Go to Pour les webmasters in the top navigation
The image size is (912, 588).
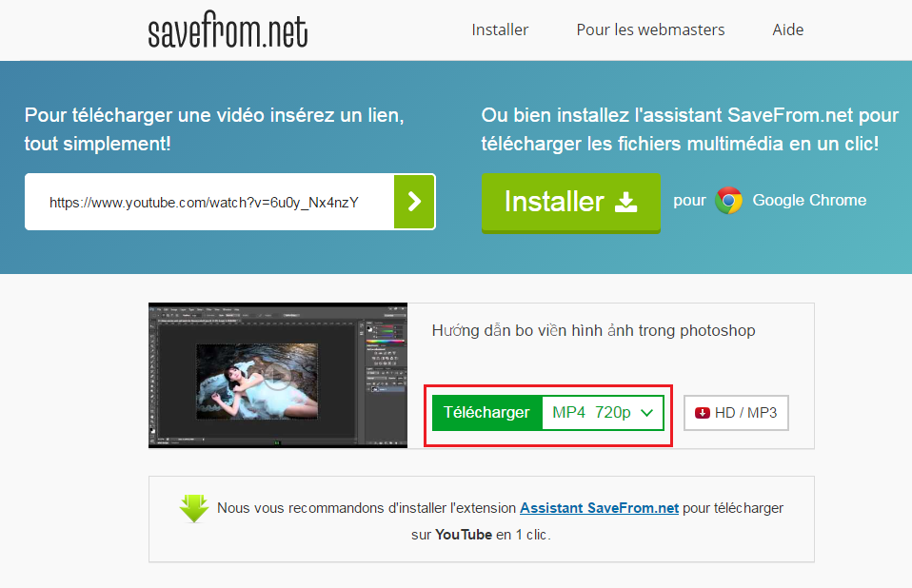[x=650, y=29]
